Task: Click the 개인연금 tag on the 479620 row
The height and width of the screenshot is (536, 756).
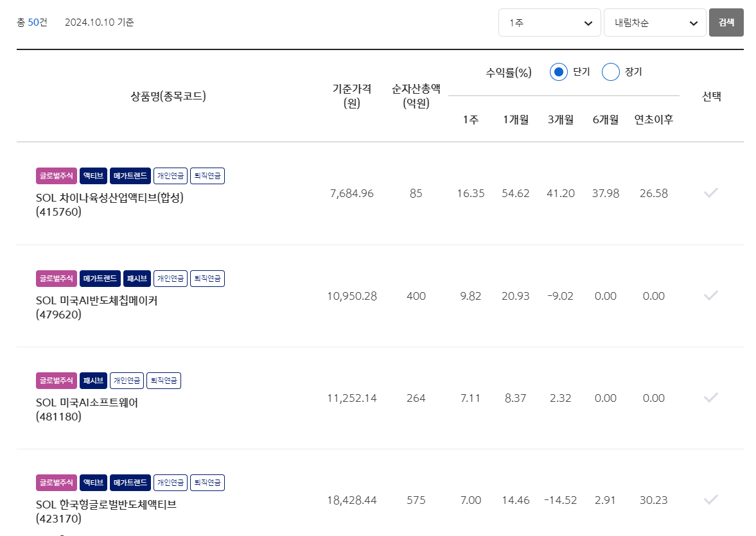Action: (170, 279)
